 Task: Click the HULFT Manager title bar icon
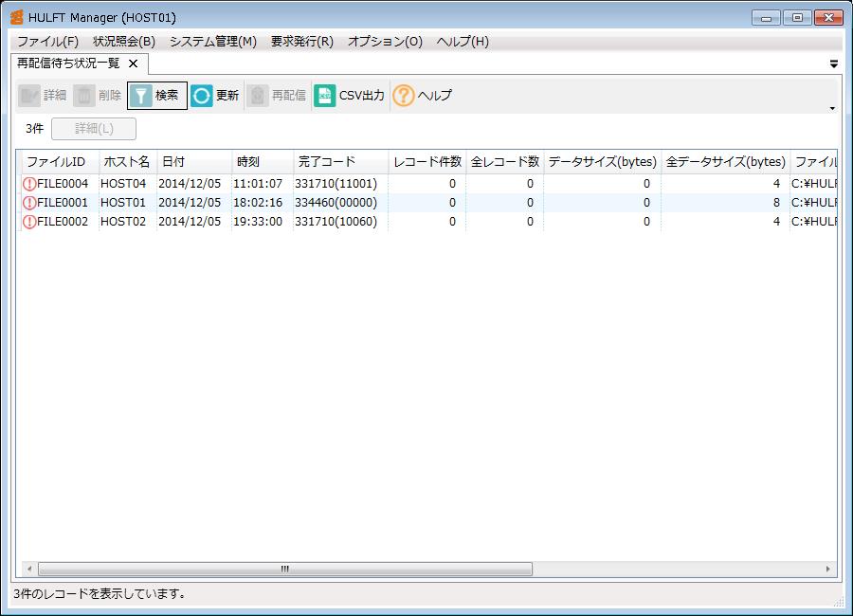17,17
